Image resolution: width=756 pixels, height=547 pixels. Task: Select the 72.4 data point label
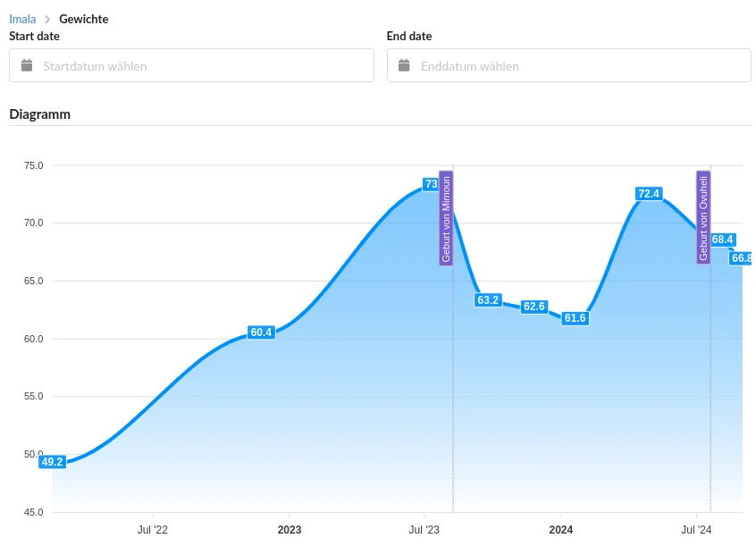tap(649, 194)
